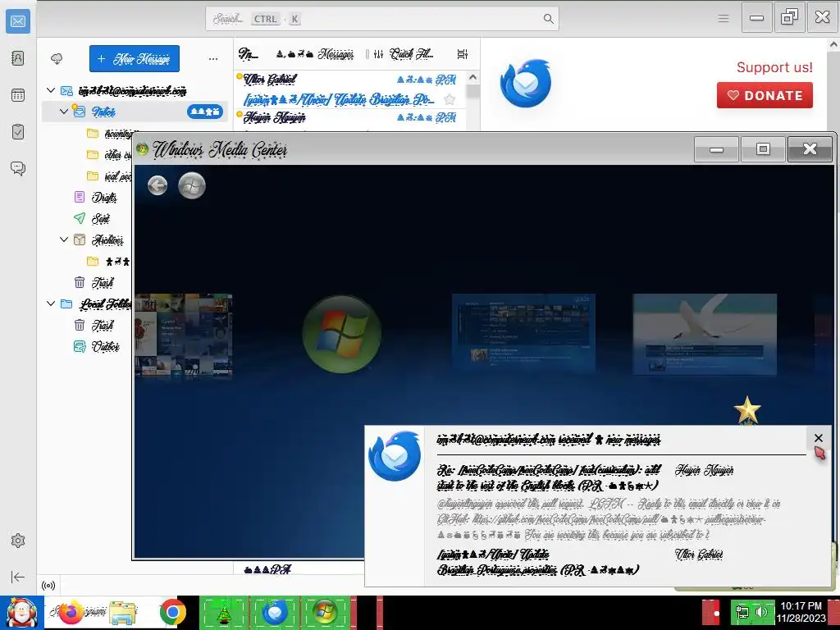840x630 pixels.
Task: Star the Vitor Gabriel message
Action: pyautogui.click(x=450, y=99)
